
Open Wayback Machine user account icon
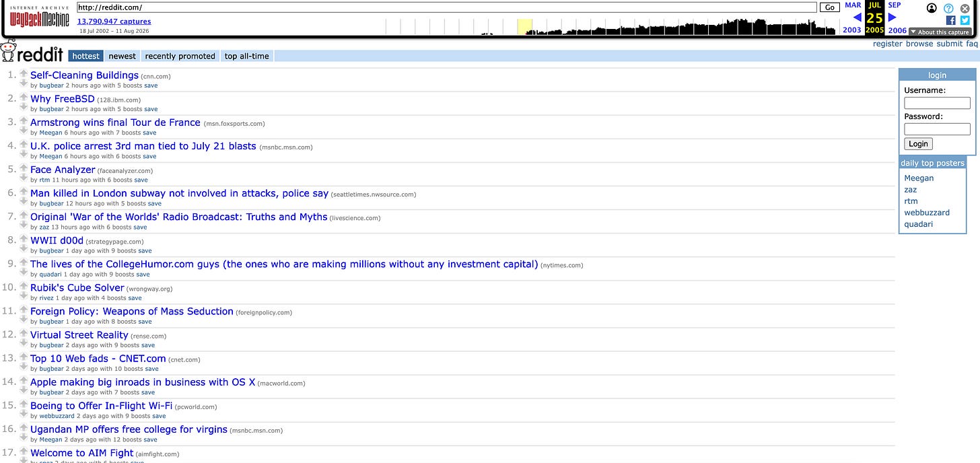[932, 8]
